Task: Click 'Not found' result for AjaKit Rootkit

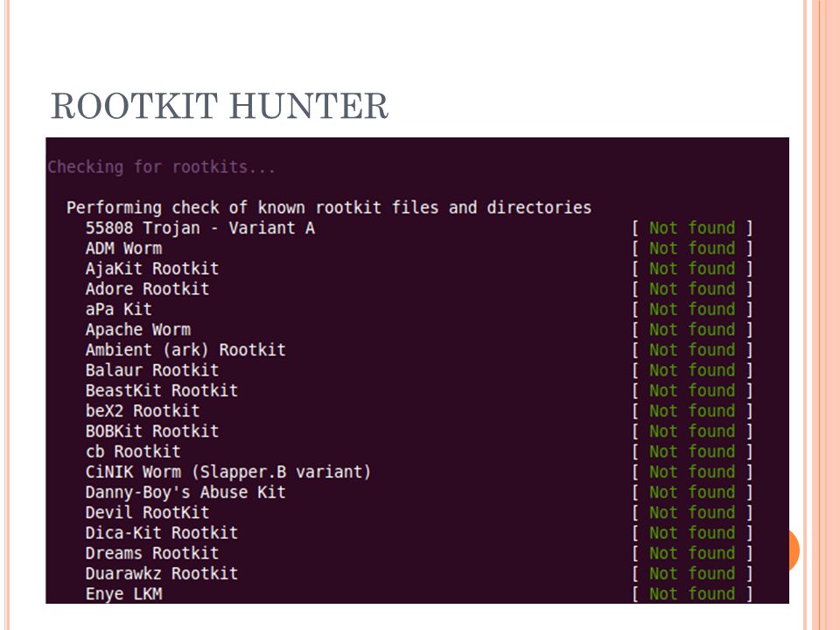Action: (692, 269)
